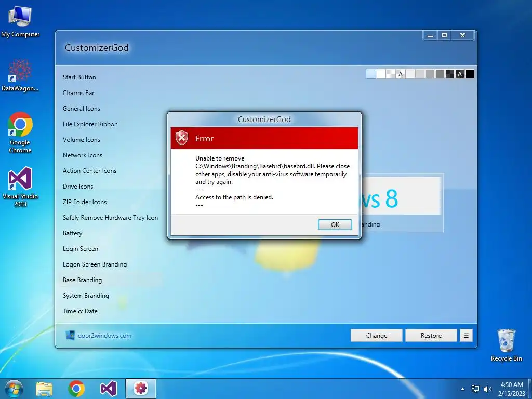Click the Change button
This screenshot has height=399, width=532.
coord(376,336)
